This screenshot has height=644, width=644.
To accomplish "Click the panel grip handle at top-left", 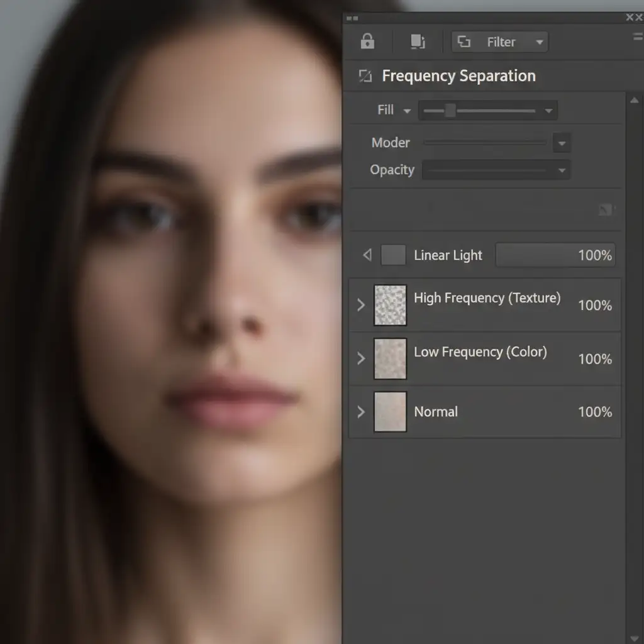I will pyautogui.click(x=352, y=19).
